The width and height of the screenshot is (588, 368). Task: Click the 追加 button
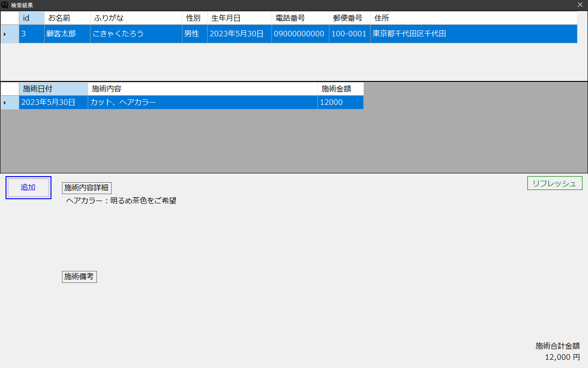[x=28, y=188]
